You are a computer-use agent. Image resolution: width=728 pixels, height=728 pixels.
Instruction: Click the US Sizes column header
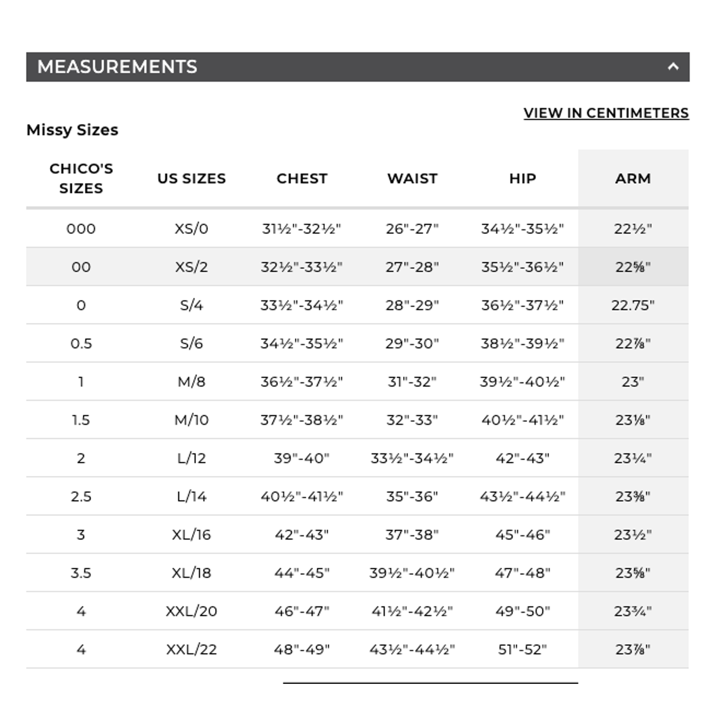pyautogui.click(x=192, y=178)
